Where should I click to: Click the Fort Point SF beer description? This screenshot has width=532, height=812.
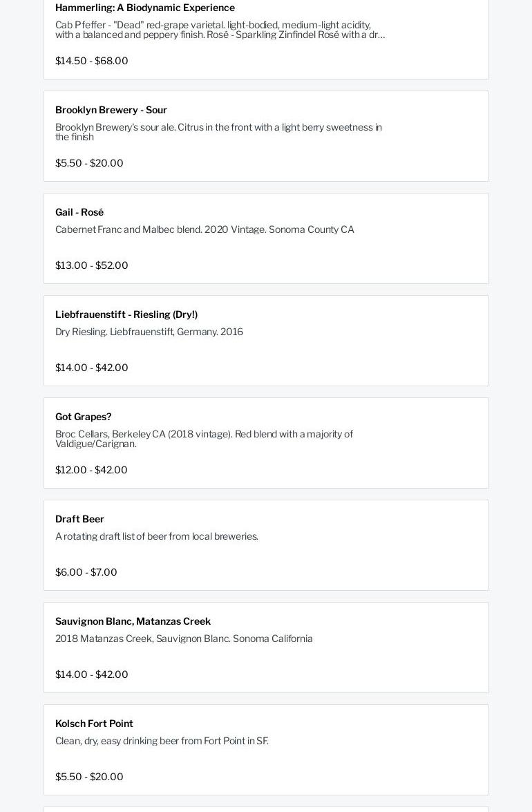(x=162, y=741)
